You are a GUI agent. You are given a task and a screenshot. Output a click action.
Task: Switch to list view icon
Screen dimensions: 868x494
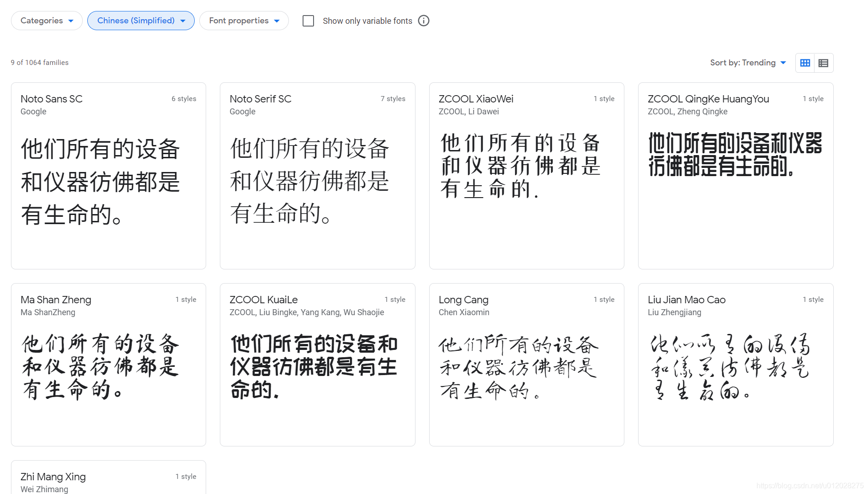(823, 63)
